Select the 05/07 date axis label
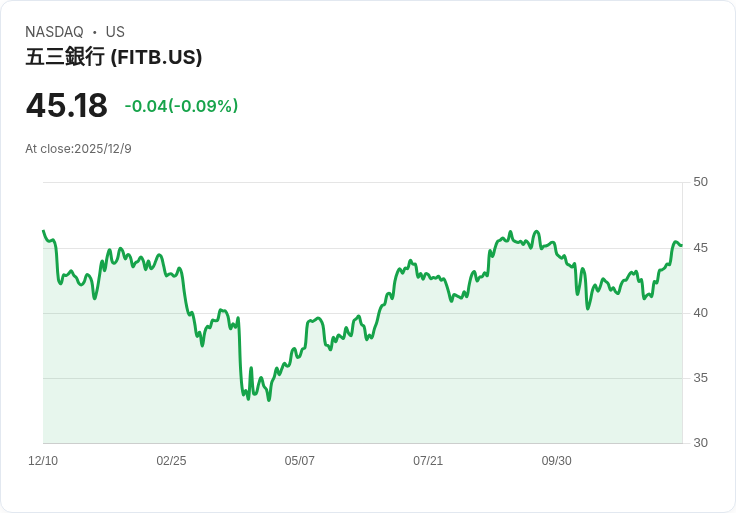This screenshot has width=736, height=513. [x=300, y=461]
